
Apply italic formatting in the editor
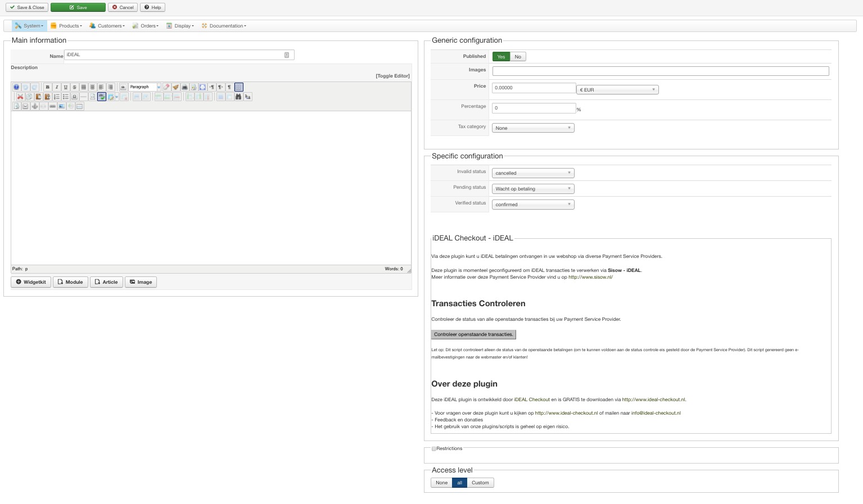point(57,87)
